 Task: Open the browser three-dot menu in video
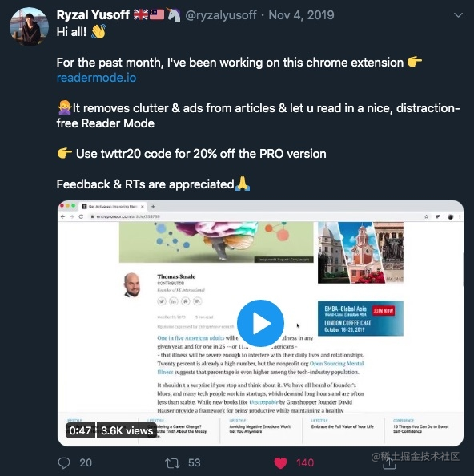tap(460, 216)
